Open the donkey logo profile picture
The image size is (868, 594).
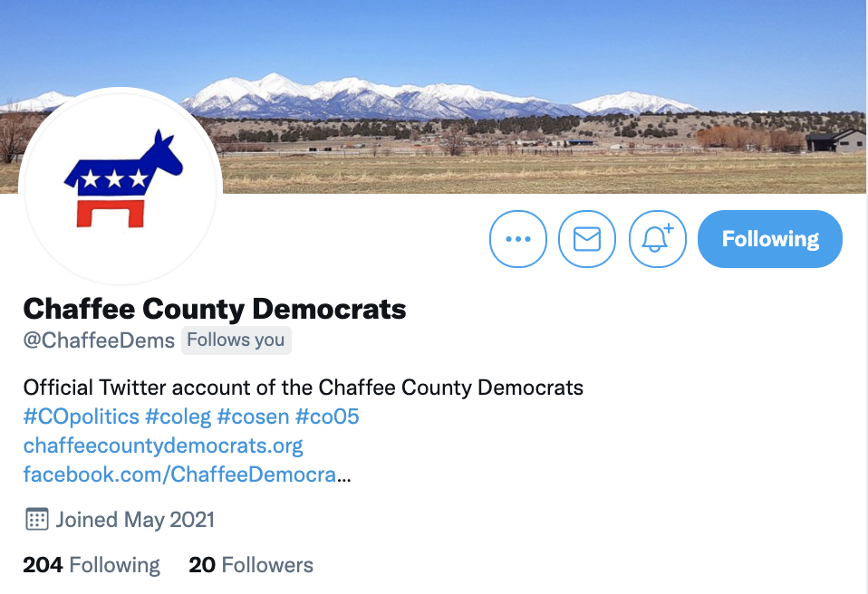121,187
